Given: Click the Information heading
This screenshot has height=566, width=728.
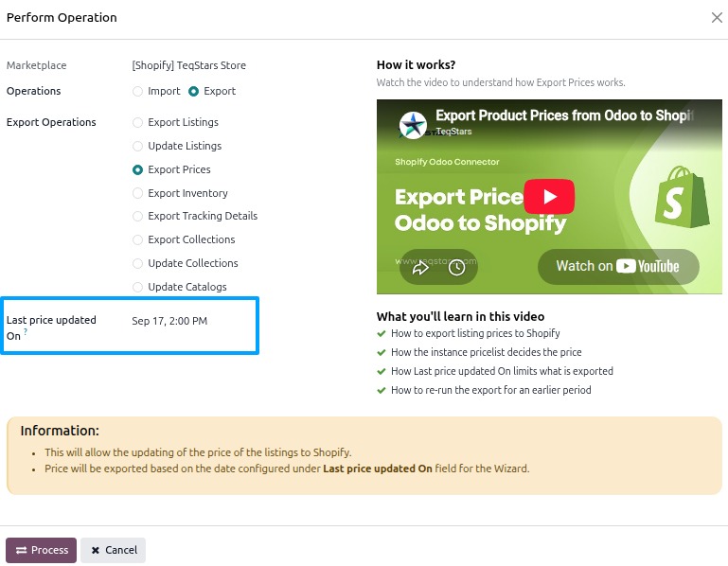Looking at the screenshot, I should (60, 431).
